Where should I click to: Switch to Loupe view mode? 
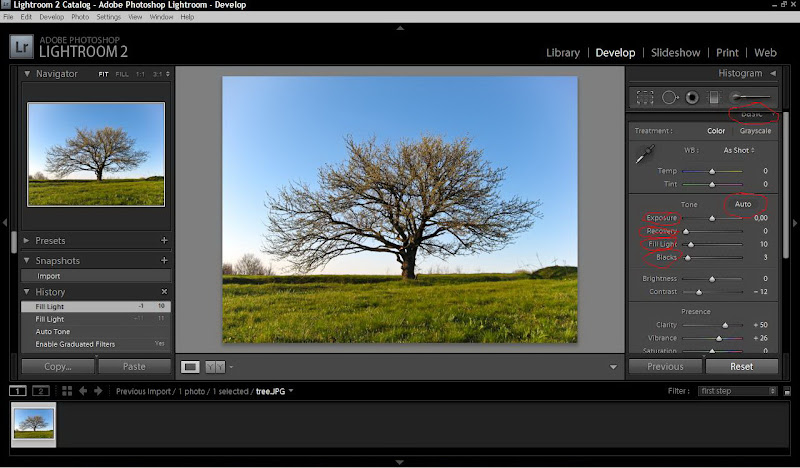click(190, 367)
